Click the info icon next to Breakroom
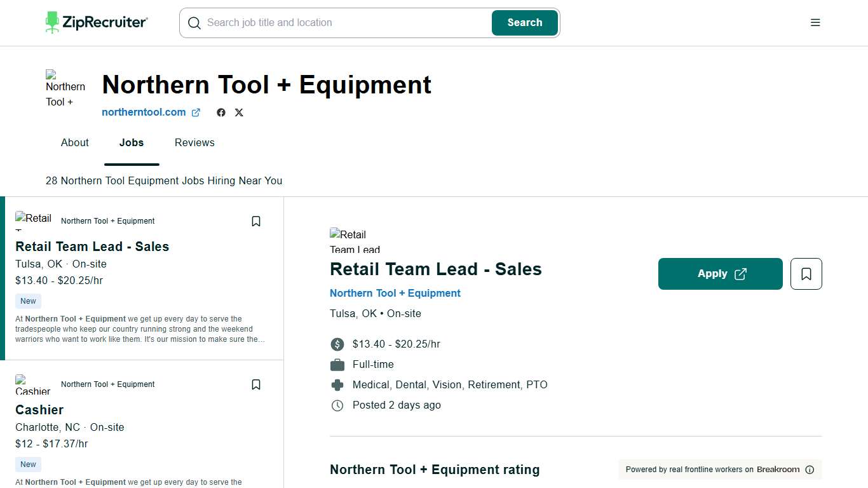Image resolution: width=868 pixels, height=488 pixels. pyautogui.click(x=810, y=470)
